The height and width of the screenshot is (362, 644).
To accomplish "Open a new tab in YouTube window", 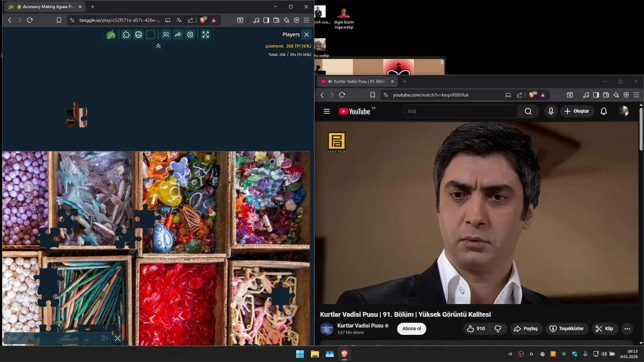I will (405, 81).
